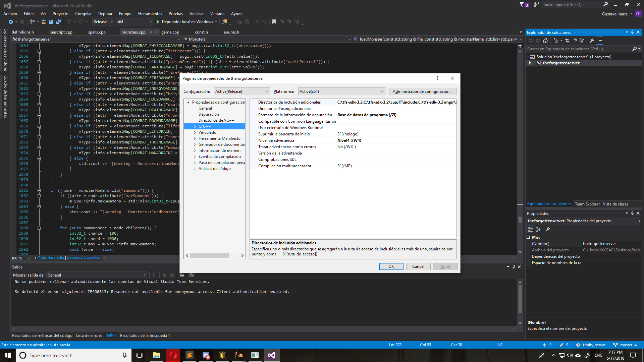Expand the Vinculador tree node

(x=195, y=132)
